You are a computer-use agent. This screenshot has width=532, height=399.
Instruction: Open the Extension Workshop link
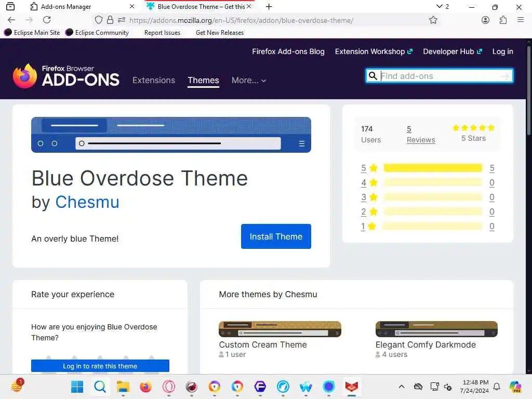pyautogui.click(x=374, y=51)
